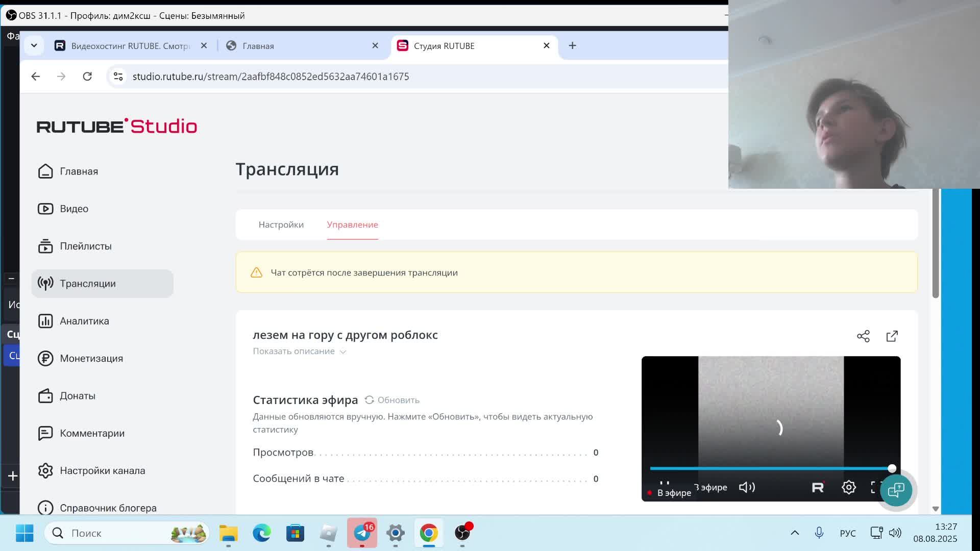Expand Показать описание chevron

click(343, 352)
